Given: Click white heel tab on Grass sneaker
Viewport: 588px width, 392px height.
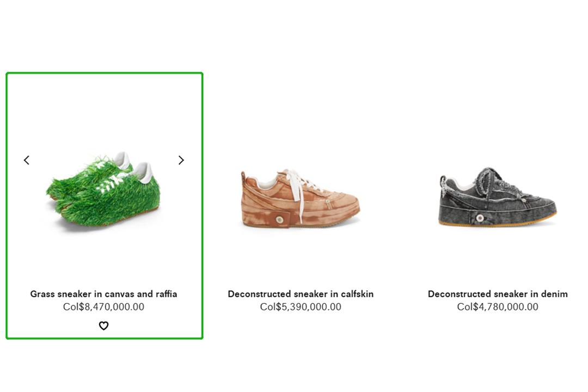Looking at the screenshot, I should (144, 172).
